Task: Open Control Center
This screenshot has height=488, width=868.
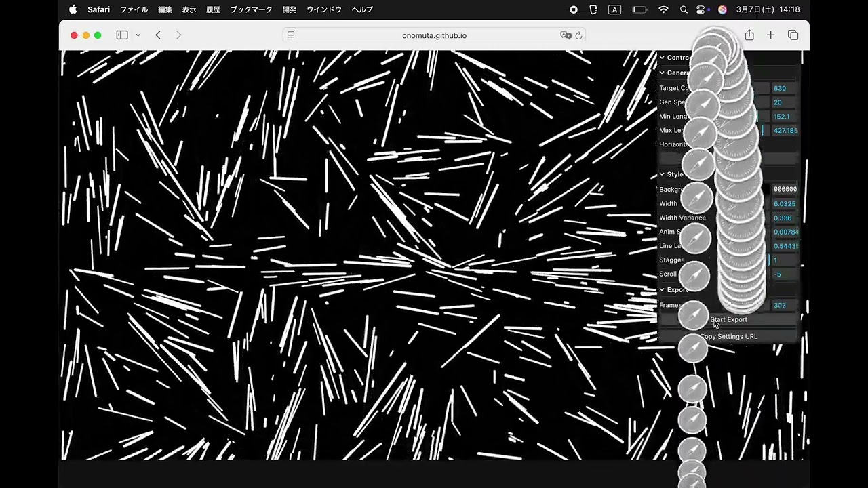Action: tap(702, 9)
